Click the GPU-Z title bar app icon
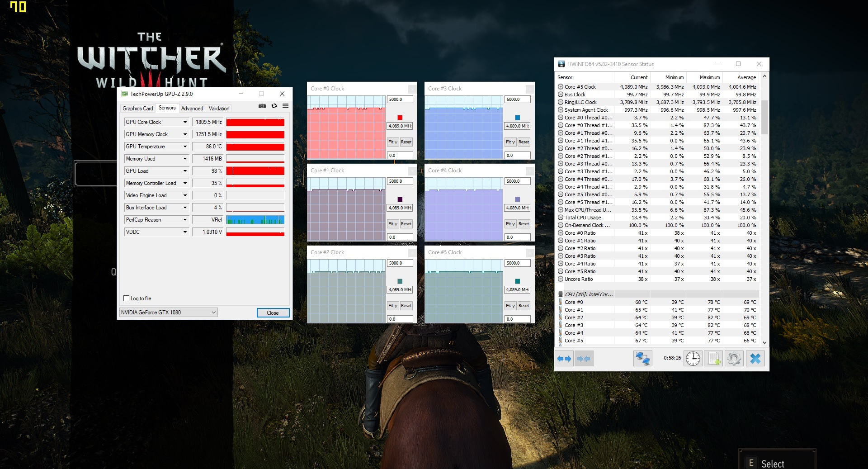 click(x=125, y=94)
